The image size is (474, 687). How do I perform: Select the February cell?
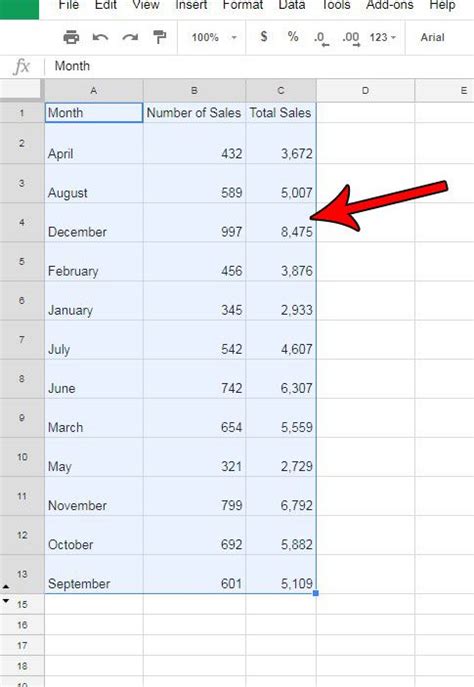pos(94,262)
